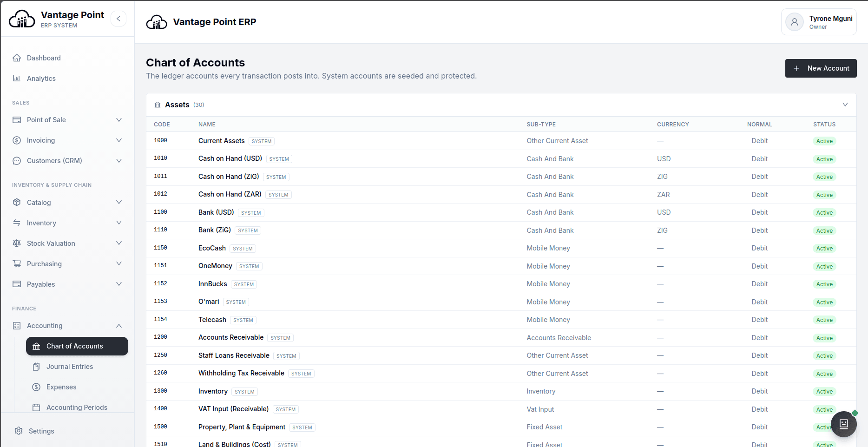Click the Journal Entries clipboard icon
868x447 pixels.
[x=36, y=367]
